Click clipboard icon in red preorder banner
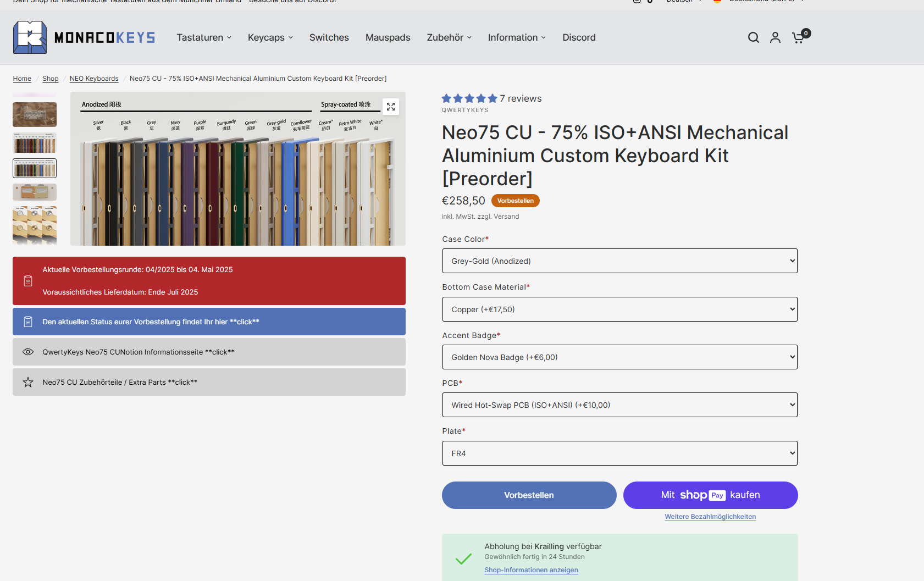The width and height of the screenshot is (924, 581). 28,281
